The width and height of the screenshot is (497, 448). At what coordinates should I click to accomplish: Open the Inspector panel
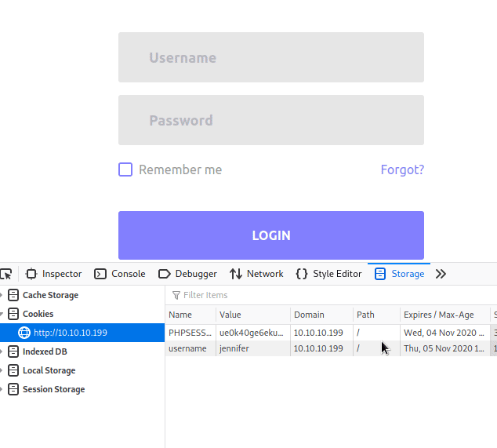tap(53, 274)
